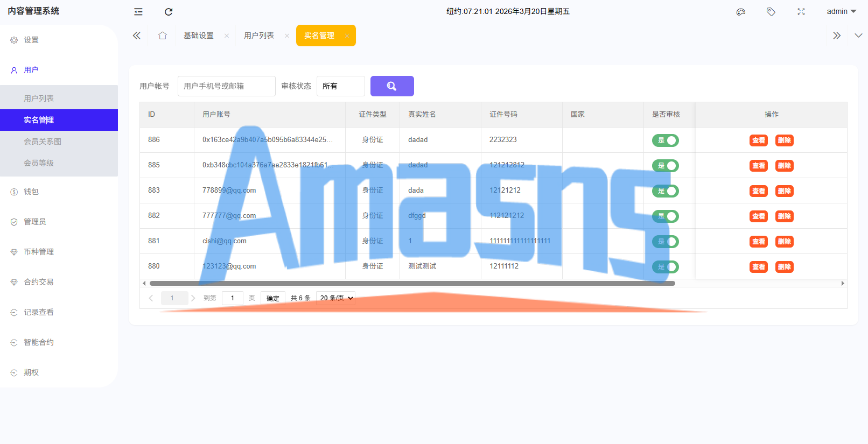Expand the tab options chevron
The width and height of the screenshot is (868, 444).
(858, 36)
